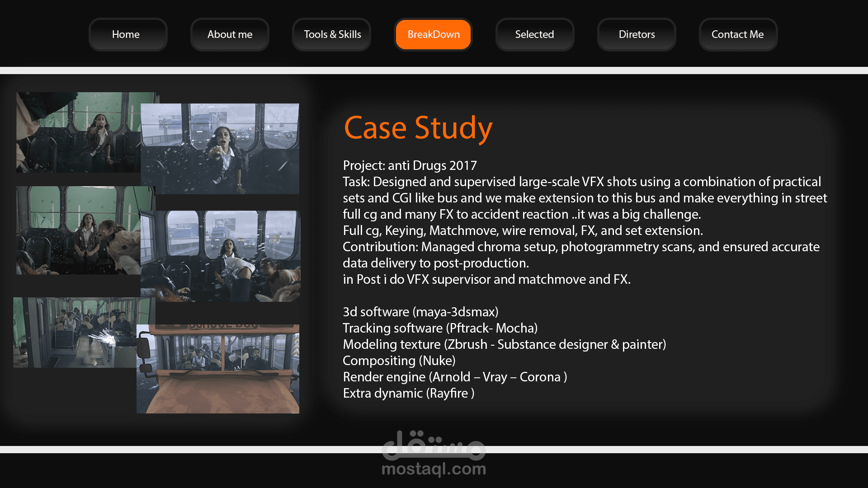Click the Tracking software Pftrack-Mocha line

pyautogui.click(x=440, y=328)
